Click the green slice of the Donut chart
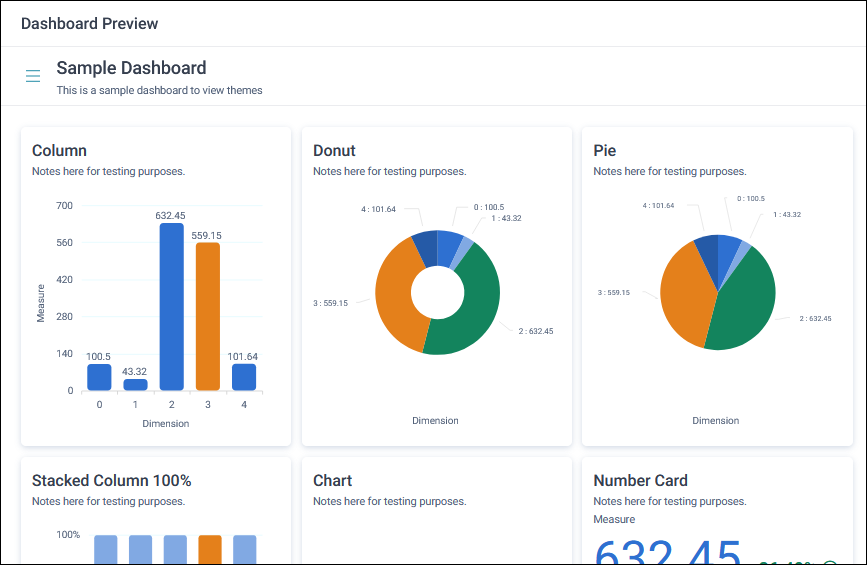 click(x=474, y=310)
